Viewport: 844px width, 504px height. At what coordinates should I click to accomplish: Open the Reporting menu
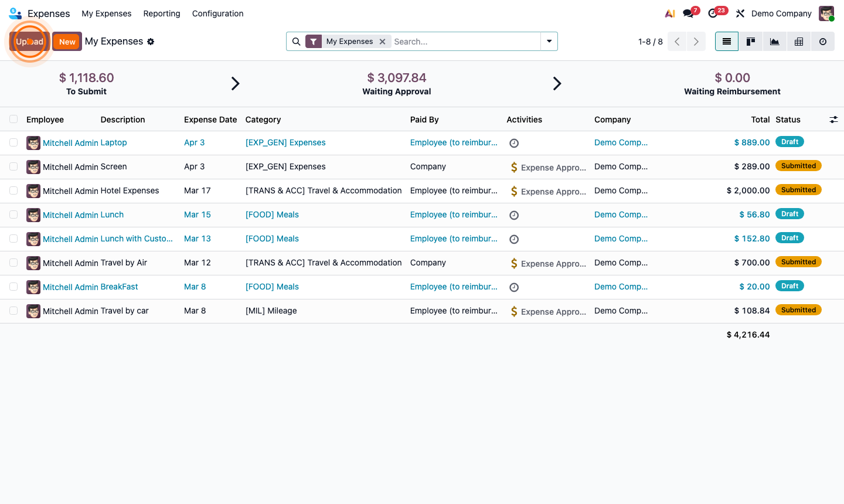click(x=162, y=13)
